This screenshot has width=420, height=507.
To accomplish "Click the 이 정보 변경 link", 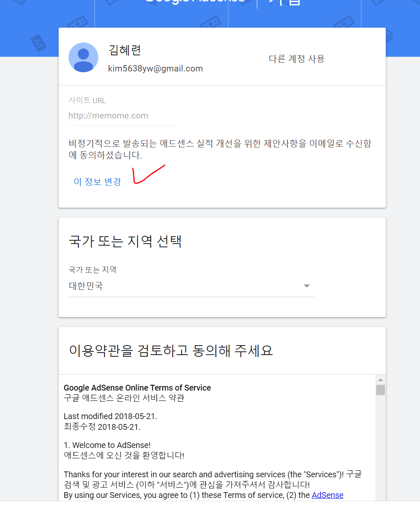I will tap(97, 182).
